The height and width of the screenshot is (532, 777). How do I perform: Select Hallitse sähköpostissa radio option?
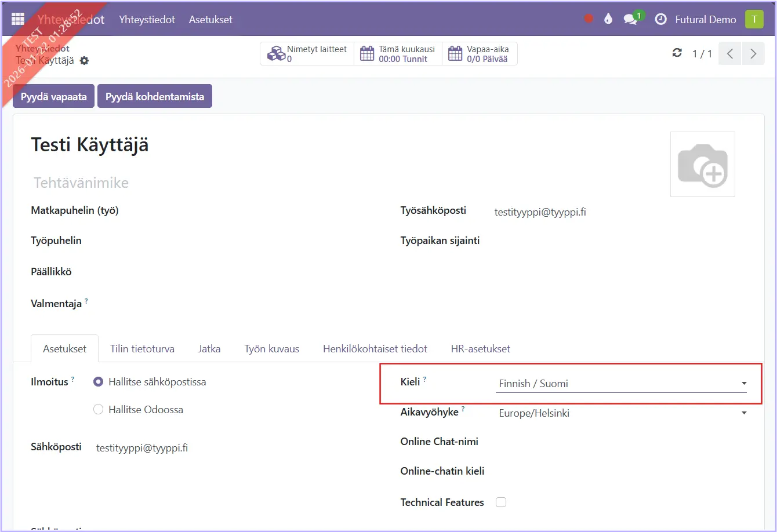pos(99,382)
